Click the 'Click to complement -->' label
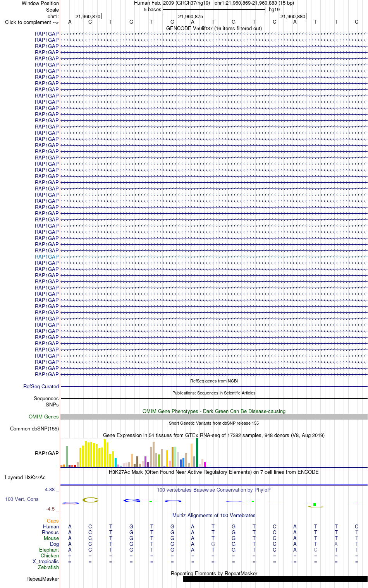The height and width of the screenshot is (588, 368). pos(32,22)
